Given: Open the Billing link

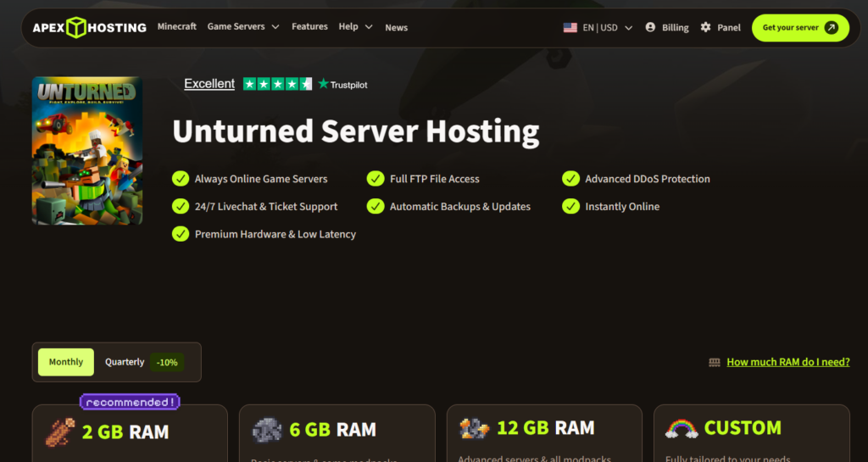Looking at the screenshot, I should tap(676, 28).
